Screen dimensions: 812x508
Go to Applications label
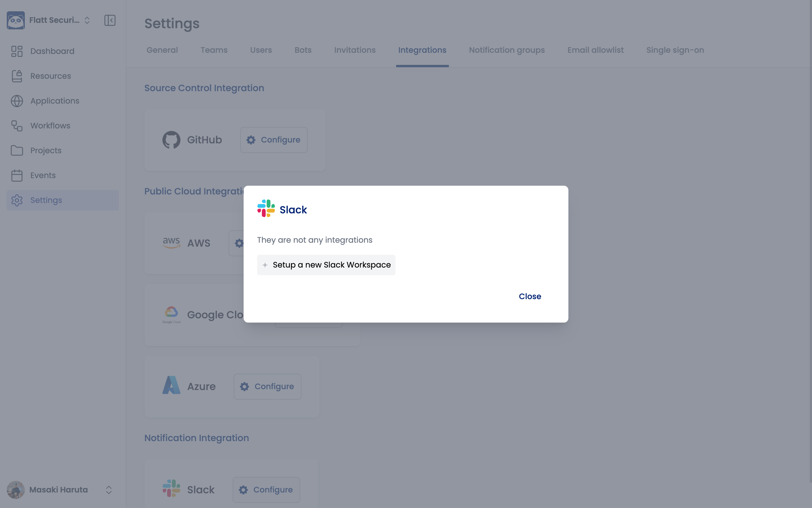coord(55,101)
